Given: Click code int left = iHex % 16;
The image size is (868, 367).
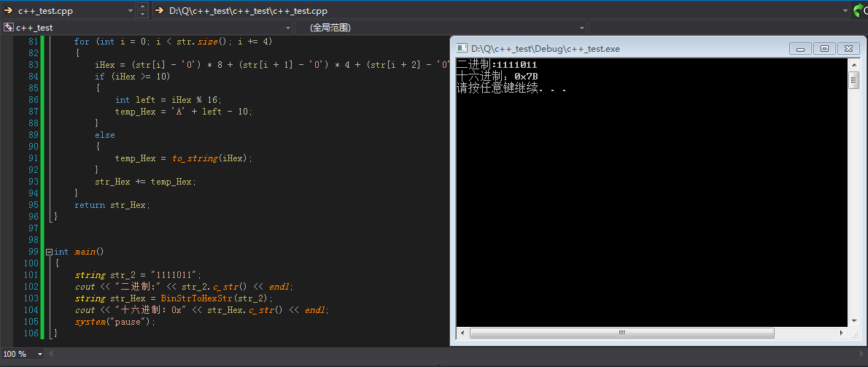Looking at the screenshot, I should pos(168,100).
